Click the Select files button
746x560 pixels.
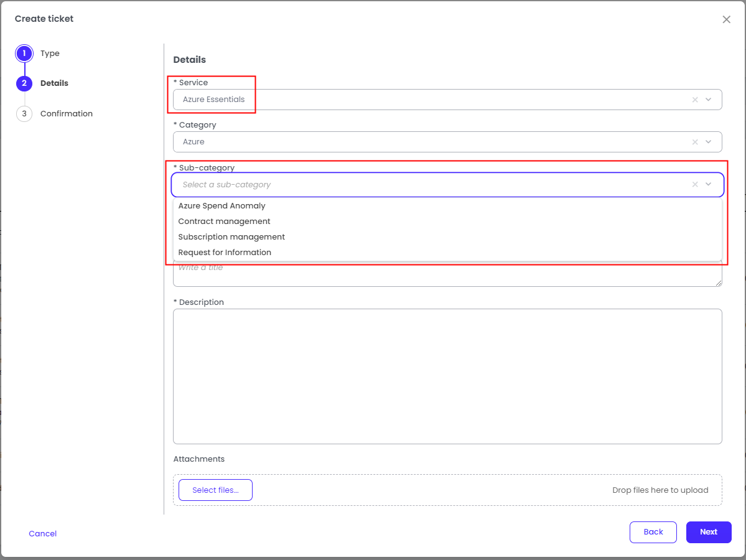pyautogui.click(x=215, y=490)
